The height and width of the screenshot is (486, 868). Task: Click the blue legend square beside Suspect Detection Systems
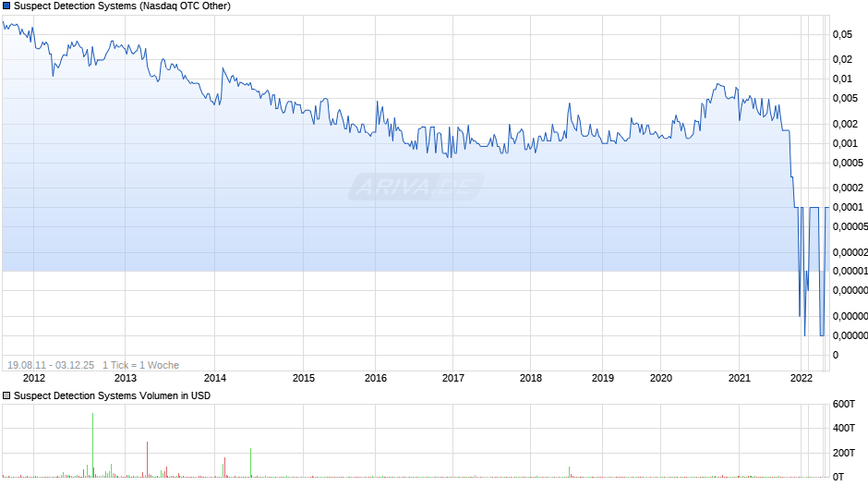pos(6,6)
